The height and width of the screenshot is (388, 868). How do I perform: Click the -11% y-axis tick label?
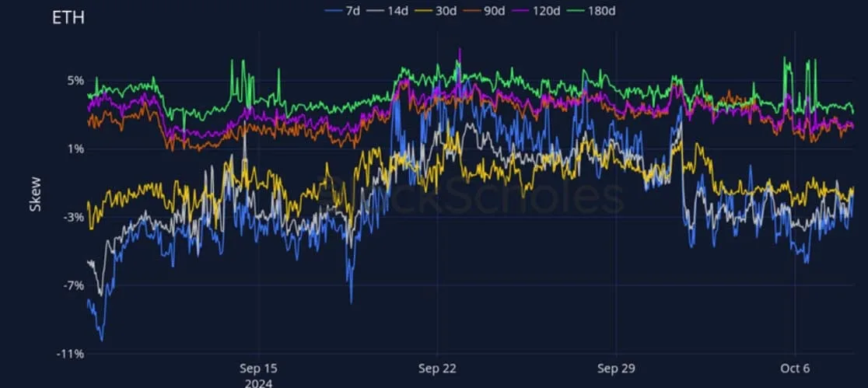tap(71, 354)
